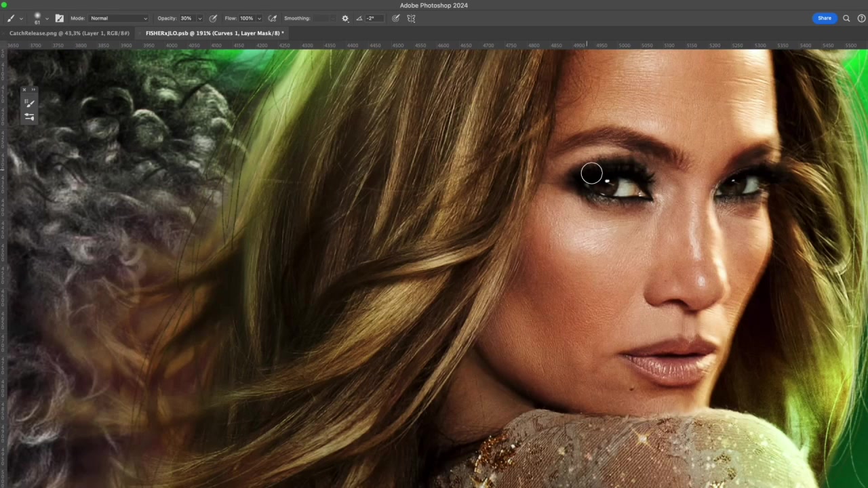Open the Search magnifier icon

(x=846, y=18)
